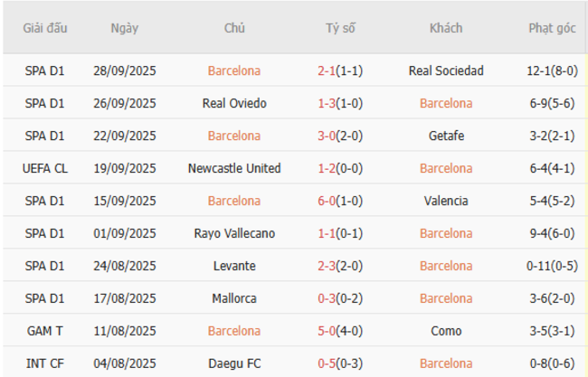Select Getafe in the away column
This screenshot has height=377, width=588.
click(x=446, y=136)
